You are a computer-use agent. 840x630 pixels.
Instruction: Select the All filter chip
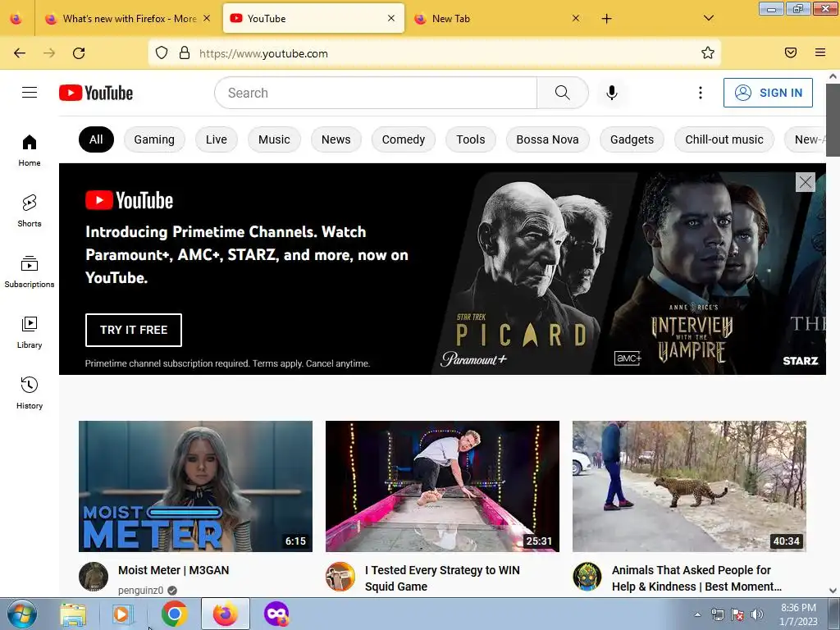[96, 139]
